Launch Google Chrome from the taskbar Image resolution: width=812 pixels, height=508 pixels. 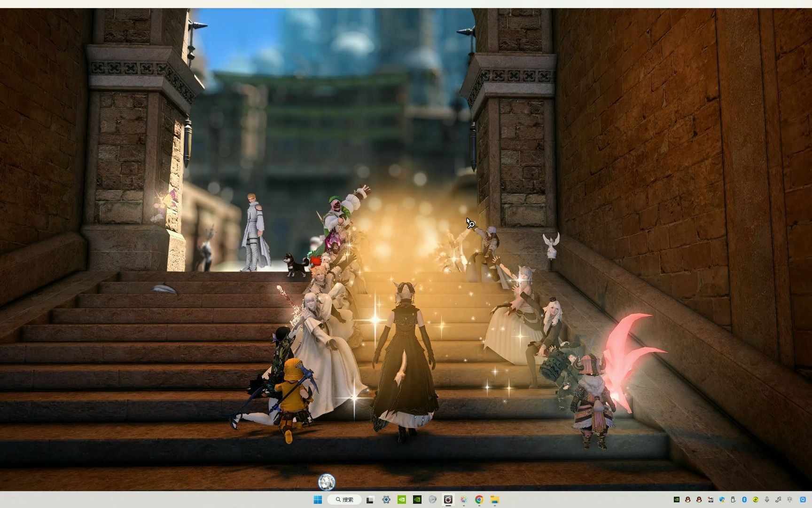coord(479,500)
